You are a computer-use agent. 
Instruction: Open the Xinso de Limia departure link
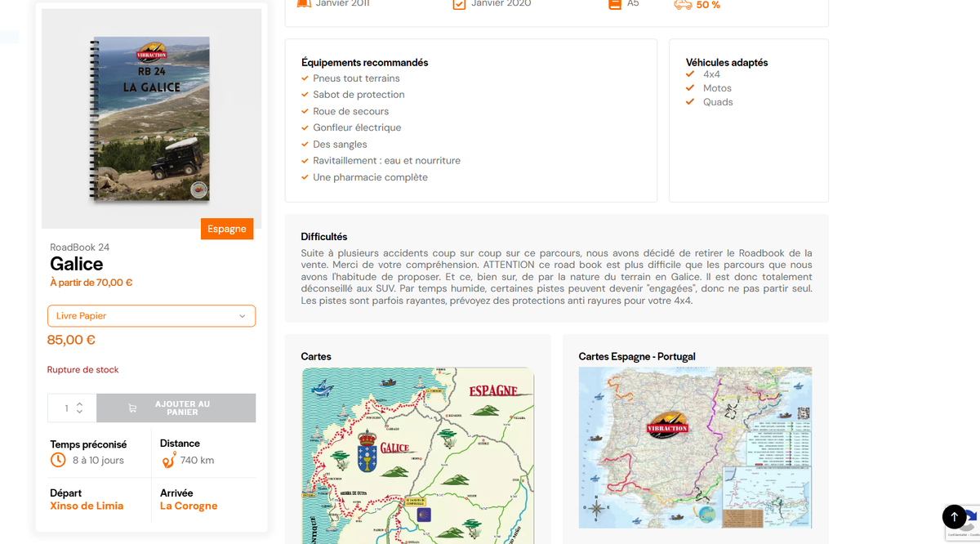pos(87,506)
